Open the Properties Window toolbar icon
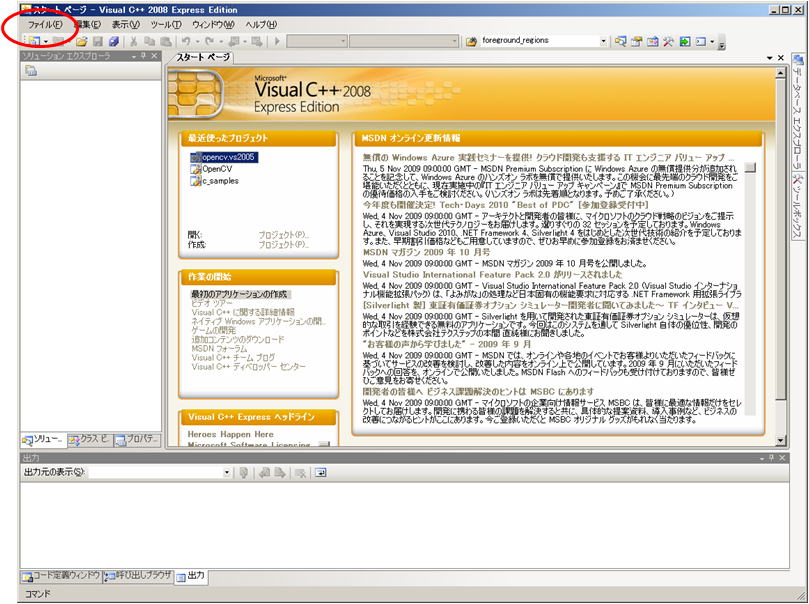The width and height of the screenshot is (809, 604). pyautogui.click(x=637, y=41)
